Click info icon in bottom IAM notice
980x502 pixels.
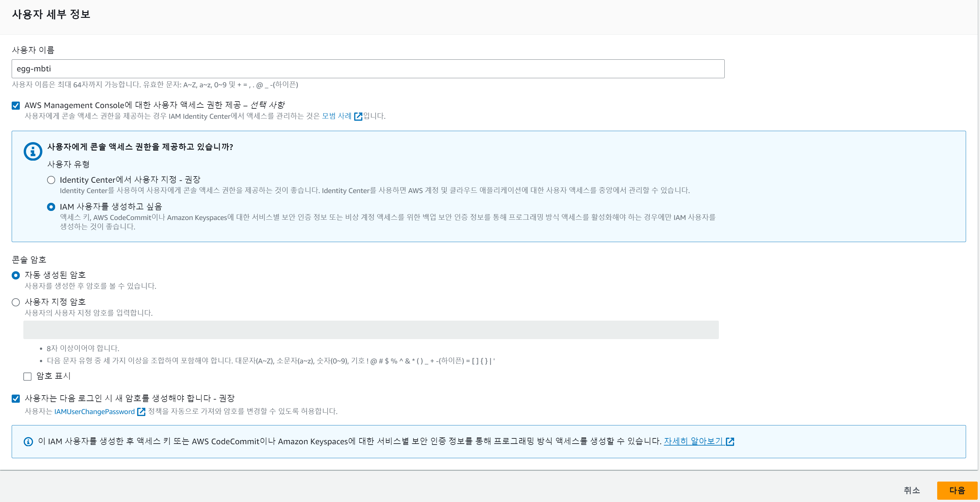coord(28,442)
